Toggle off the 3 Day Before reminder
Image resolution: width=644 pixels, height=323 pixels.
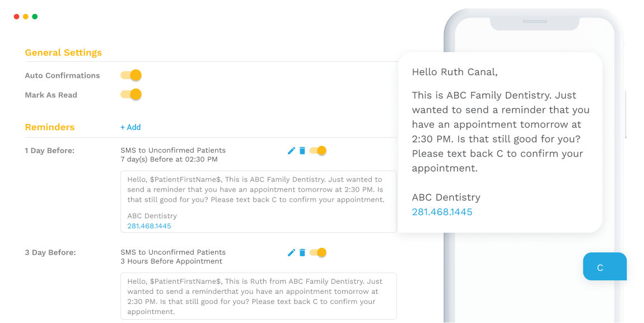click(318, 252)
